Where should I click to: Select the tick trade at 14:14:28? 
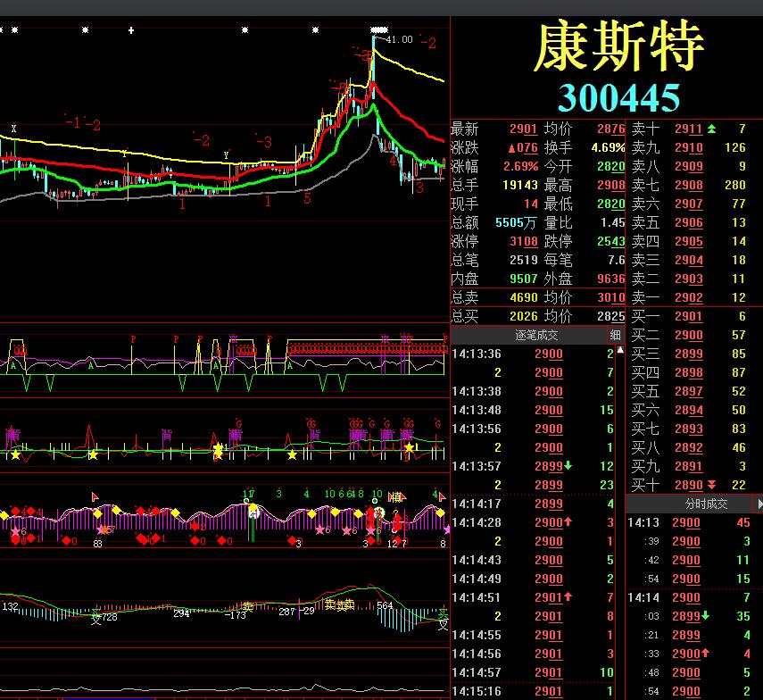533,523
